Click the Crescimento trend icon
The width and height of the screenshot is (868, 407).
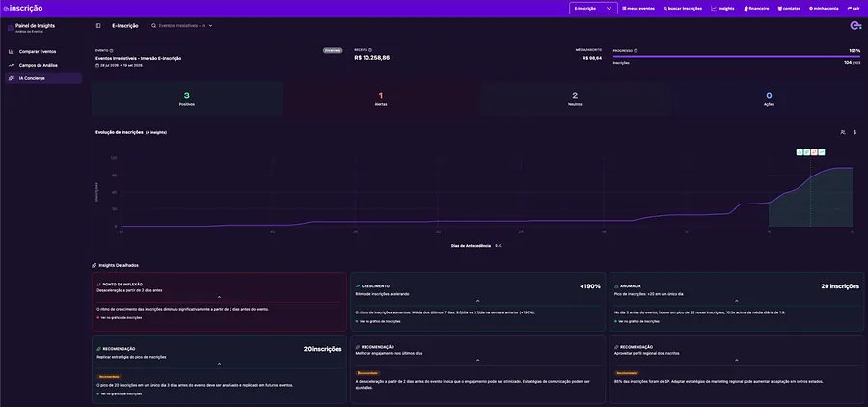(358, 286)
